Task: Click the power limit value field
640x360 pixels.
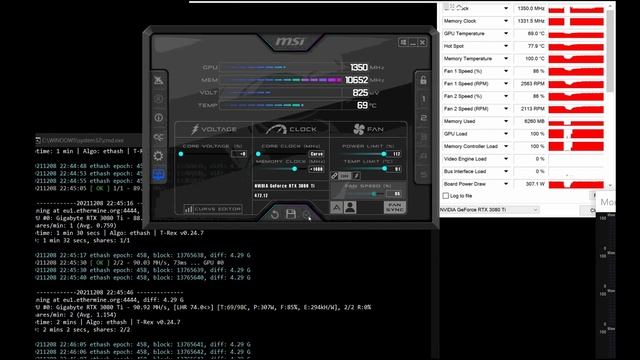Action: click(395, 154)
